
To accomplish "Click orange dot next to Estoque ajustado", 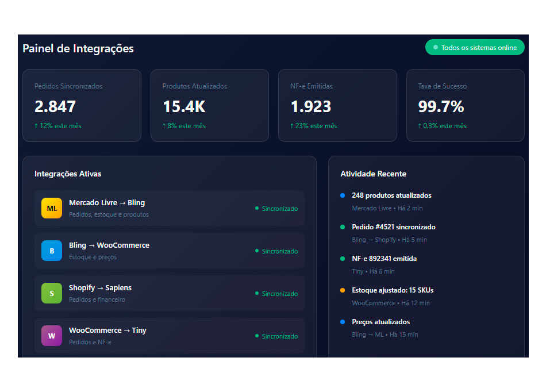I will pyautogui.click(x=343, y=290).
